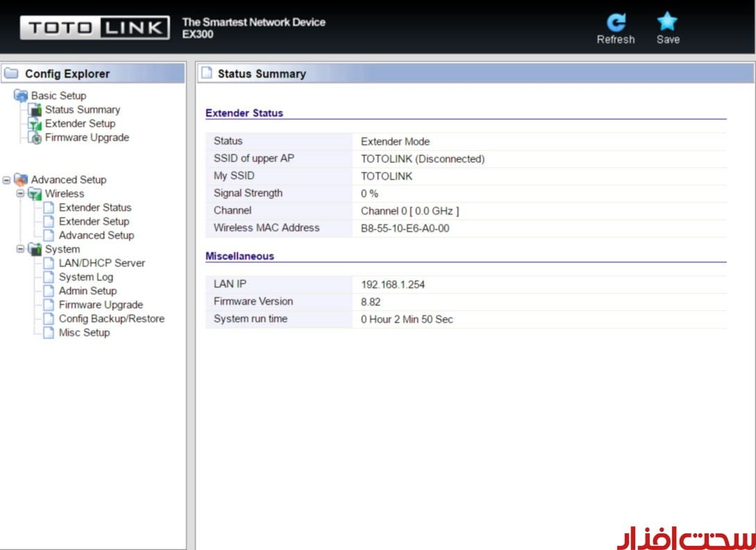Click the Config Explorer folder icon
756x550 pixels.
click(12, 74)
